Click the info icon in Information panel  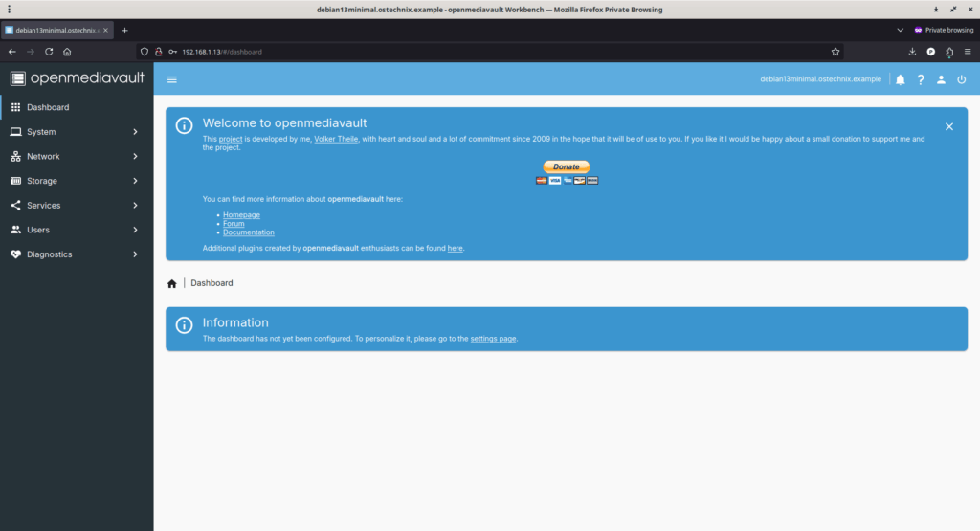[x=185, y=325]
